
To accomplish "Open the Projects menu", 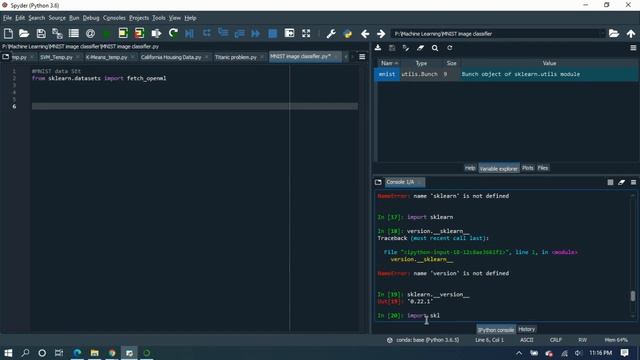I will click(139, 18).
